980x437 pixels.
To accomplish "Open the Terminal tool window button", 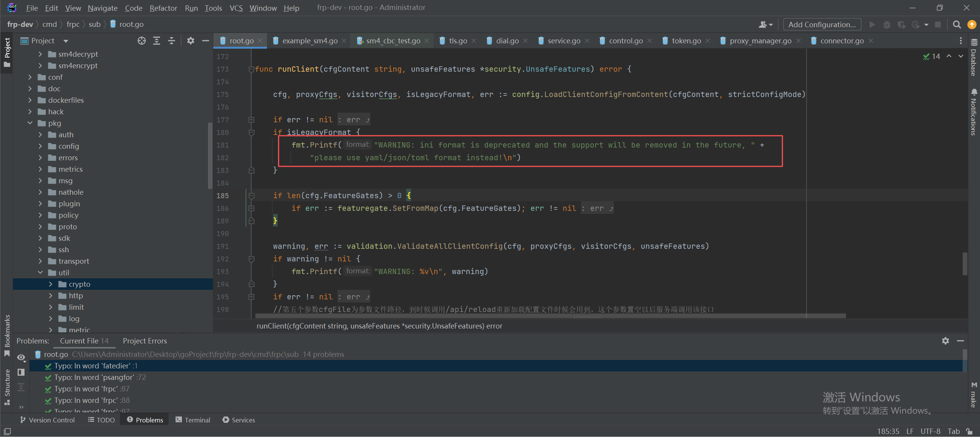I will [193, 420].
